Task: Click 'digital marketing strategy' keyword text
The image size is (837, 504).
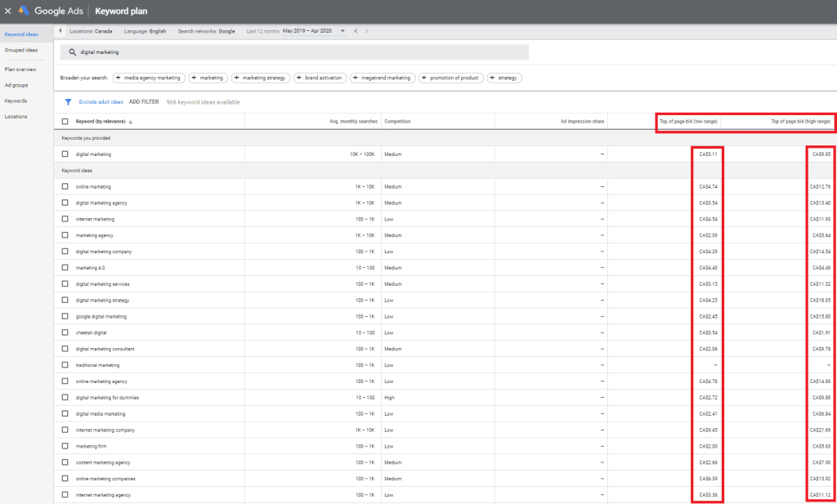Action: tap(102, 301)
